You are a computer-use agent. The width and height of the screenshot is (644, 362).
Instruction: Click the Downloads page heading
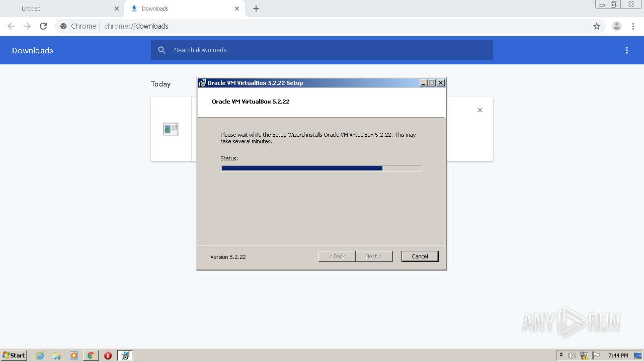[x=33, y=50]
